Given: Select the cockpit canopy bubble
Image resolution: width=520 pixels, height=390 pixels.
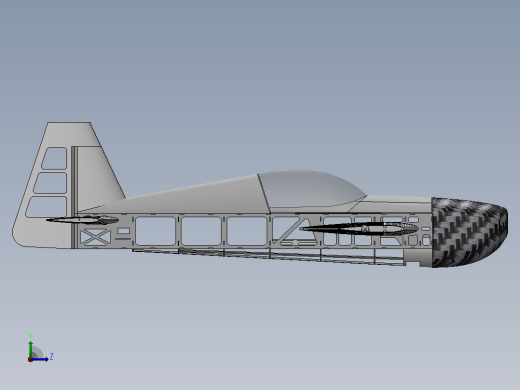Looking at the screenshot, I should (x=312, y=189).
